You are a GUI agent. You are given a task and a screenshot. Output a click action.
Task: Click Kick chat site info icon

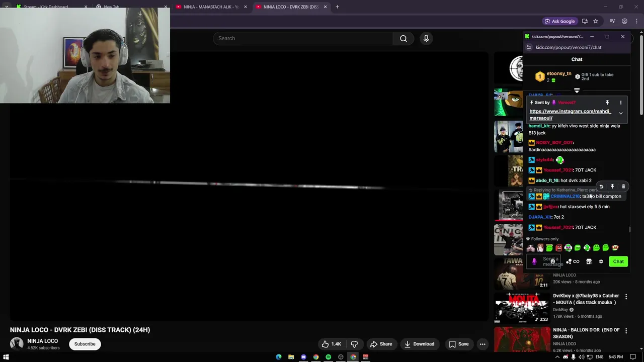tap(529, 47)
